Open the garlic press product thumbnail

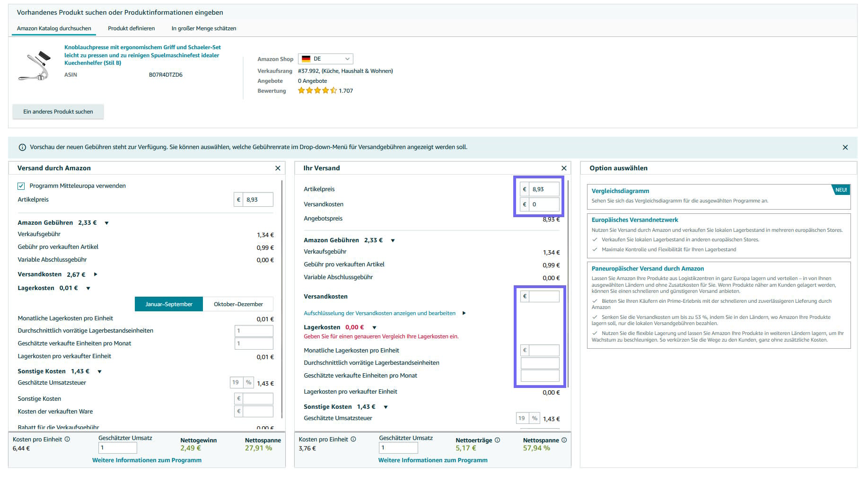pyautogui.click(x=34, y=65)
